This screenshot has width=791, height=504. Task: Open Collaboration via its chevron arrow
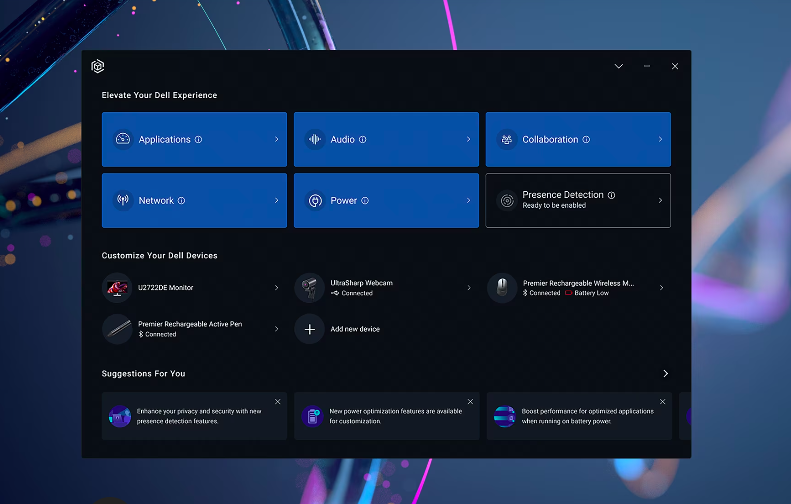[x=660, y=139]
